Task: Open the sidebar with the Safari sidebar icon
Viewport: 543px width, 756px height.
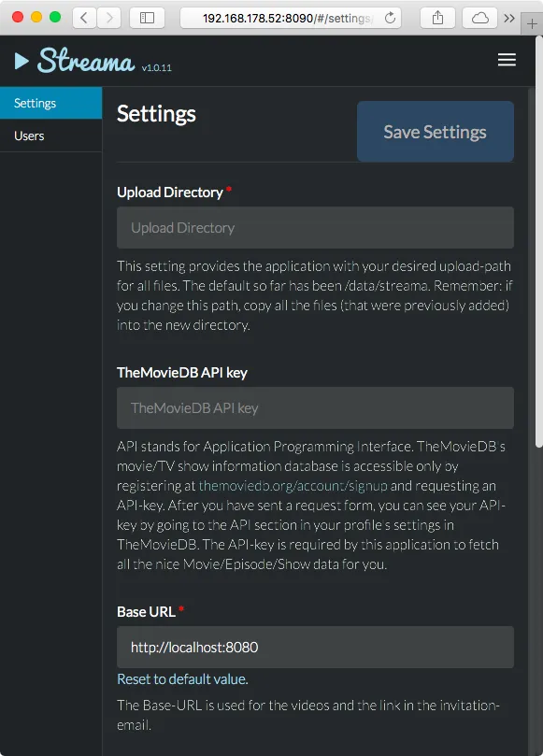Action: [x=145, y=18]
